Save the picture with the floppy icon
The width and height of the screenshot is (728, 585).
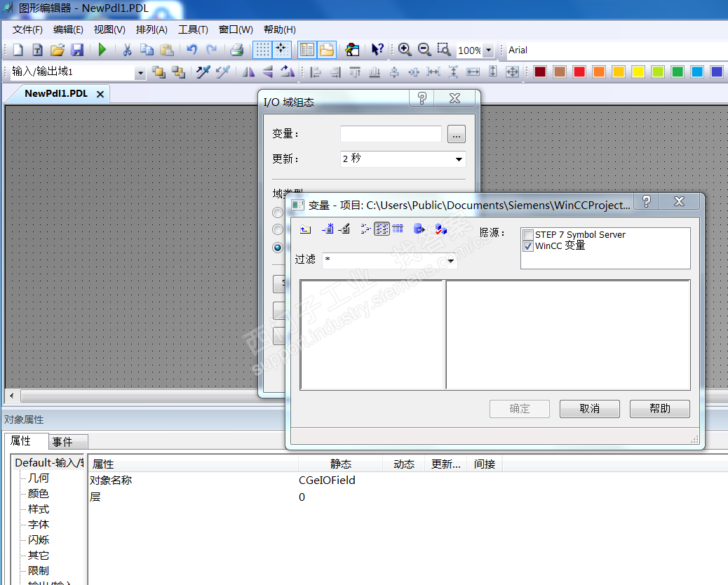[x=77, y=50]
